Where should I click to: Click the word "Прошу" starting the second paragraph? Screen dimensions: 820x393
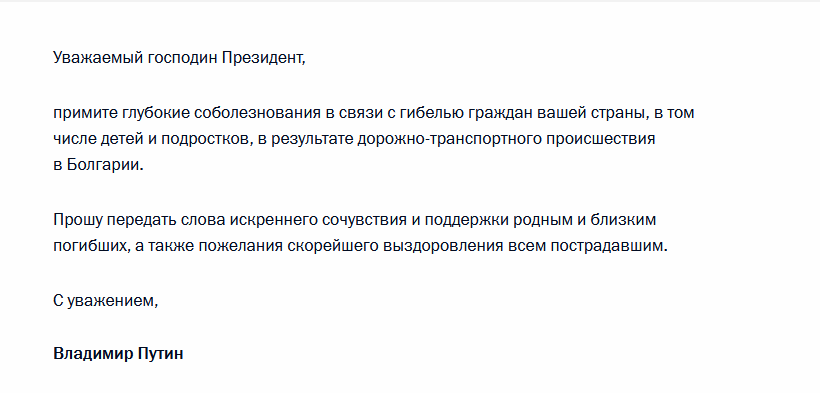coord(78,220)
